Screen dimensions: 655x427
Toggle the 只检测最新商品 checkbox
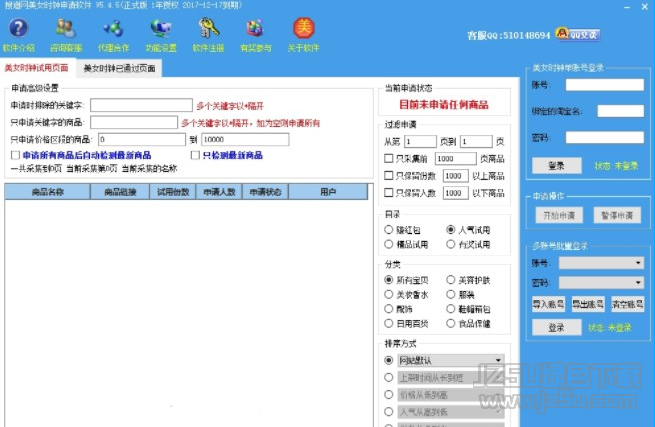[194, 156]
